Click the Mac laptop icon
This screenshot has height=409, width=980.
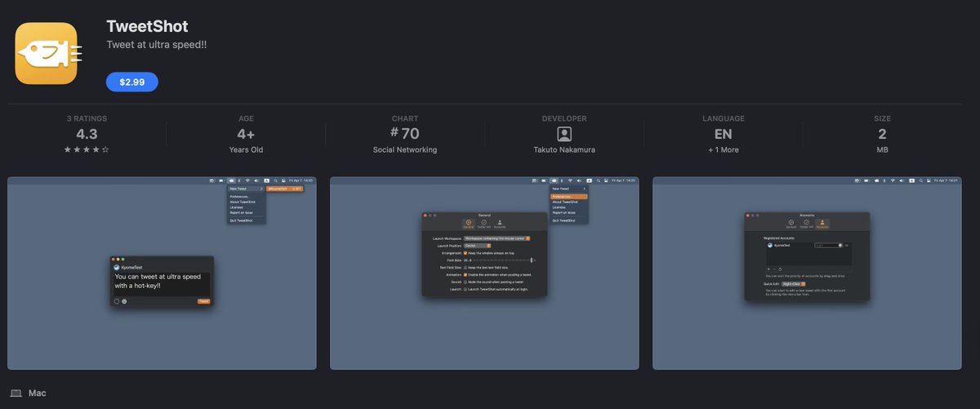click(16, 393)
